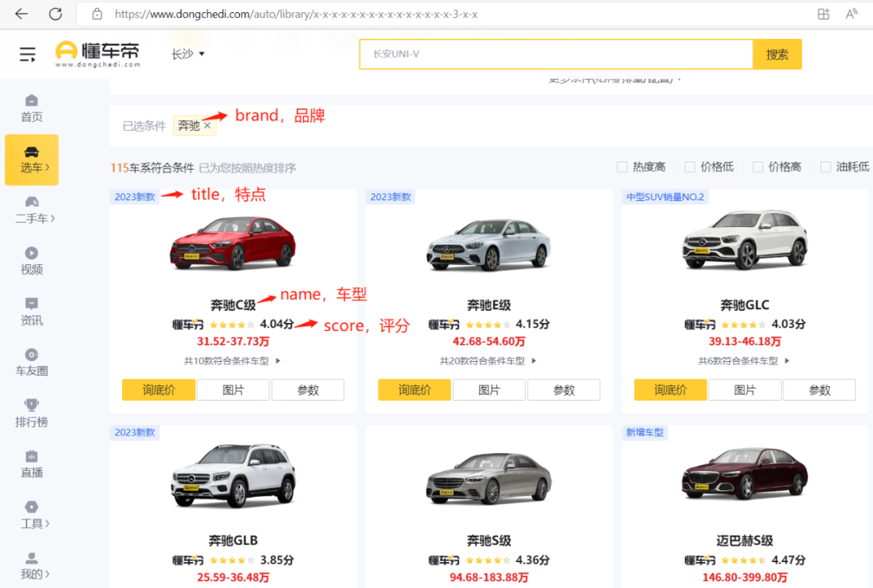873x588 pixels.
Task: Open the 奔驰S级 model name link
Action: click(489, 540)
